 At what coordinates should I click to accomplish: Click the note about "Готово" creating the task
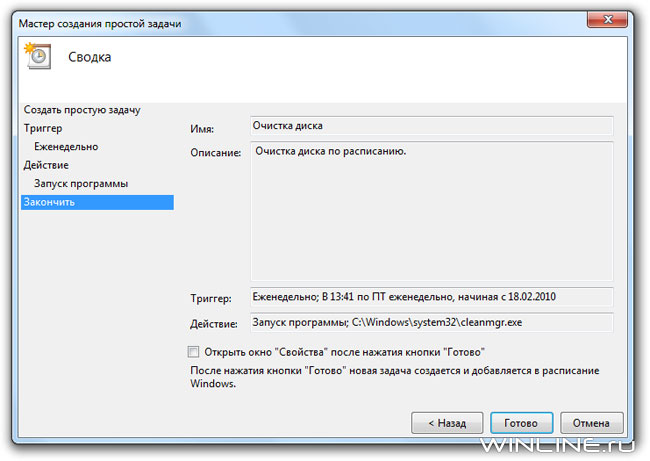(395, 377)
